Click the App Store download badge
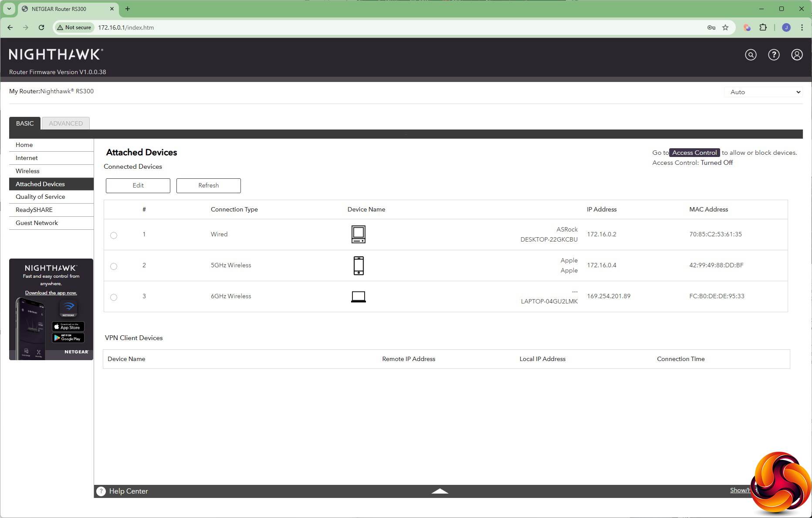Viewport: 812px width, 518px height. (68, 327)
